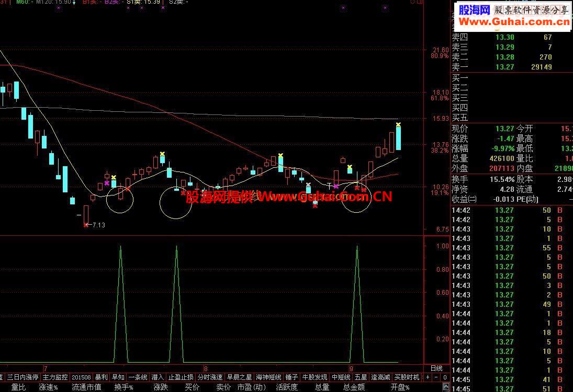The image size is (573, 392).
Task: Click the month 8 date marker on time axis
Action: point(206,368)
